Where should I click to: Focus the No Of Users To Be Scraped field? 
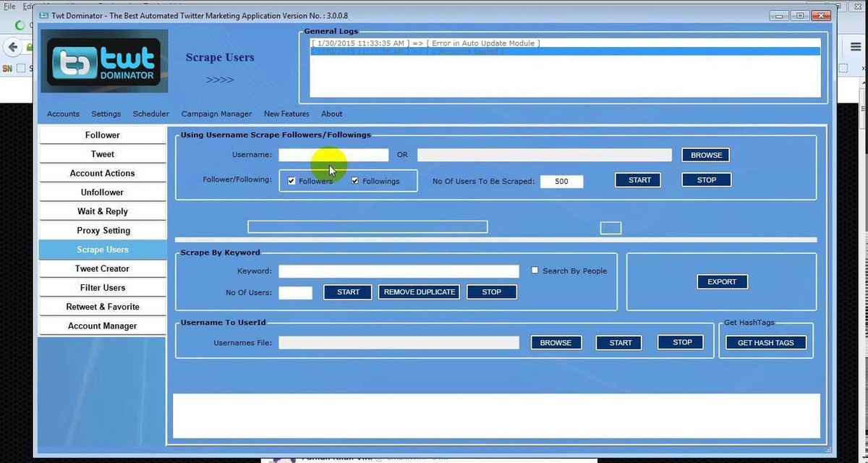561,182
